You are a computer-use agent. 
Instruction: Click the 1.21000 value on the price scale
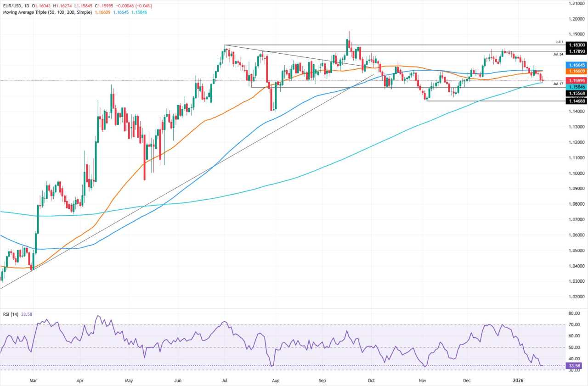coord(576,4)
